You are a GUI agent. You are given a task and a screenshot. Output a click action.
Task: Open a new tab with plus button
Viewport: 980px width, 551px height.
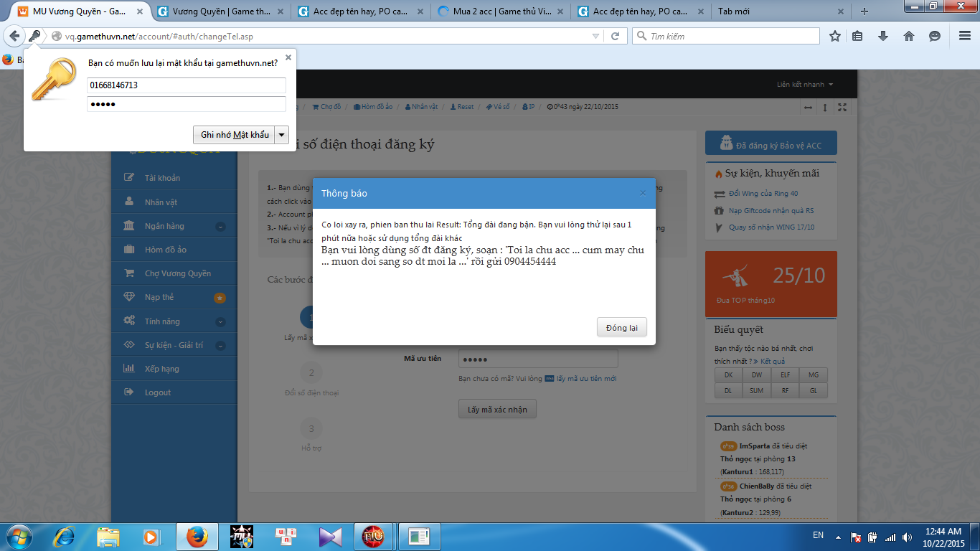point(864,11)
